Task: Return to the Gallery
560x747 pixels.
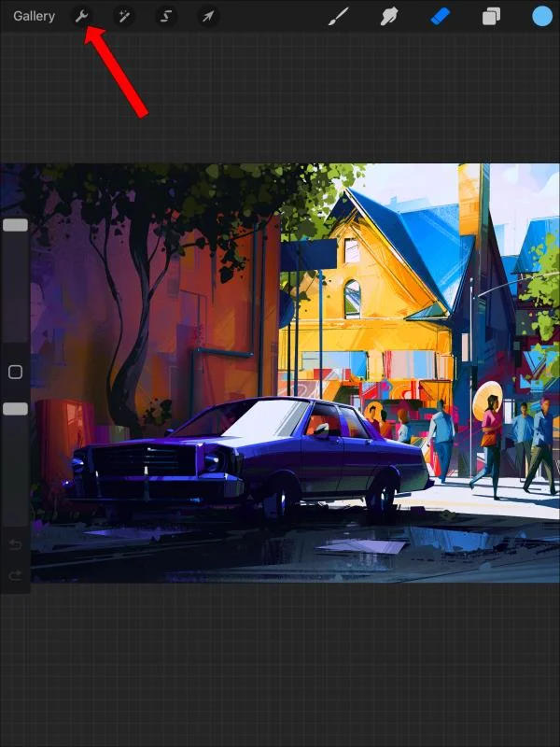Action: coord(34,16)
